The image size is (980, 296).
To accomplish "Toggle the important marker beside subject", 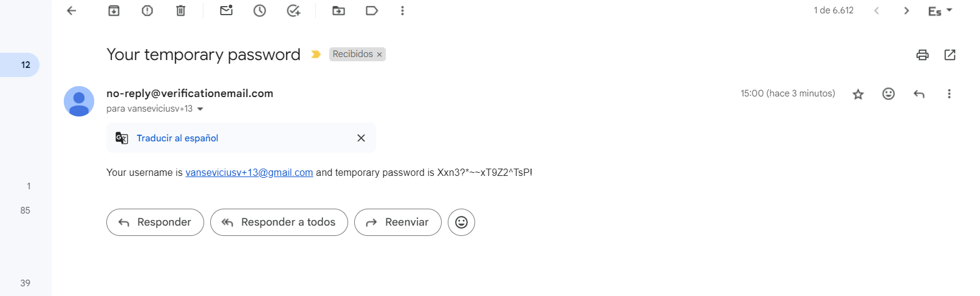I will tap(315, 55).
